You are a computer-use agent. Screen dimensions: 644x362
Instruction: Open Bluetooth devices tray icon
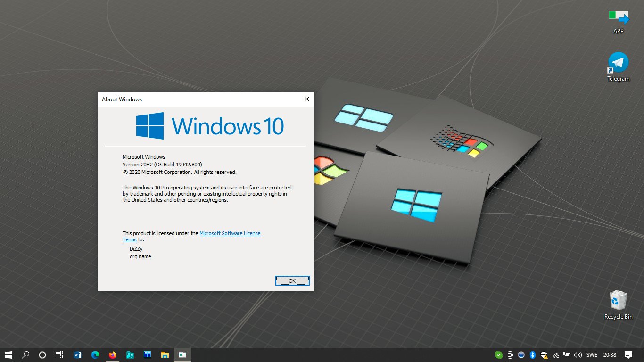[533, 355]
